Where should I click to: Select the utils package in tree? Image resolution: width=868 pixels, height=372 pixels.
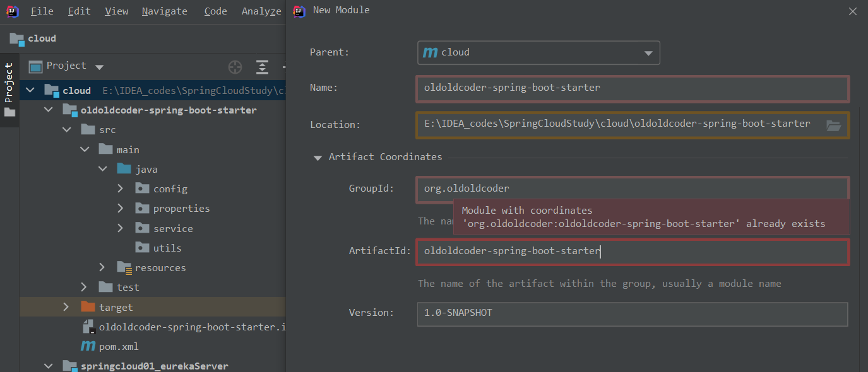click(x=167, y=248)
